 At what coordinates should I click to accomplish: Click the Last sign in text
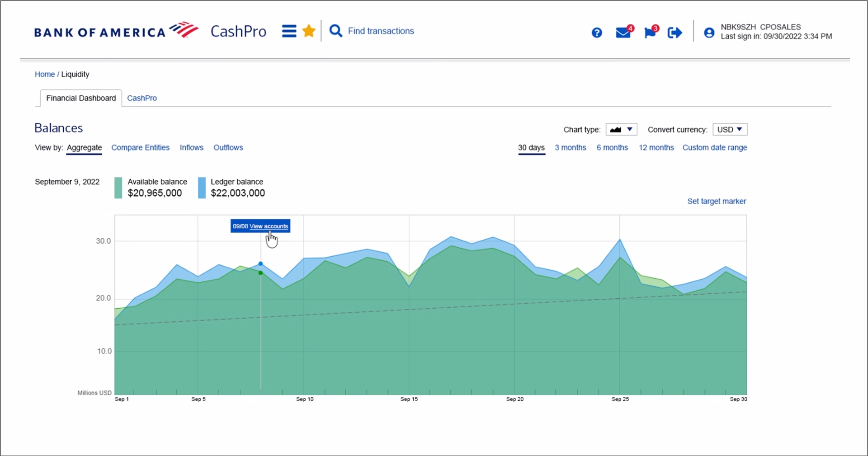776,37
